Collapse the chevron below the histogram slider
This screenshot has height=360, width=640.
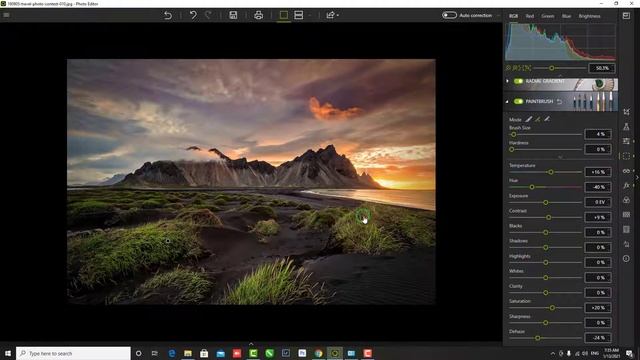(x=560, y=76)
